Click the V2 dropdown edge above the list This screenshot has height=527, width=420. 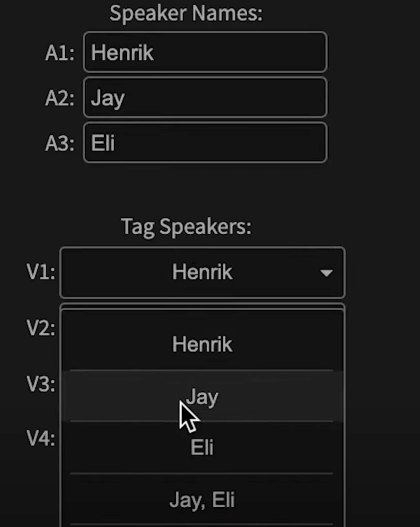tap(202, 306)
